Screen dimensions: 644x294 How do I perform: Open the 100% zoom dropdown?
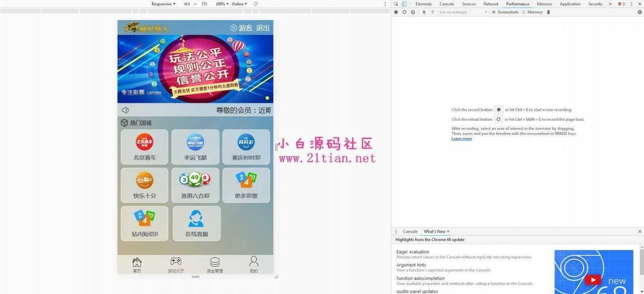click(221, 4)
